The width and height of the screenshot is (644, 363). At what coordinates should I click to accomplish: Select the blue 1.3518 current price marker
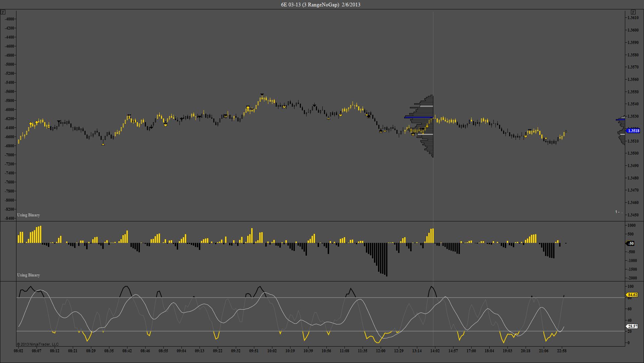pyautogui.click(x=633, y=131)
